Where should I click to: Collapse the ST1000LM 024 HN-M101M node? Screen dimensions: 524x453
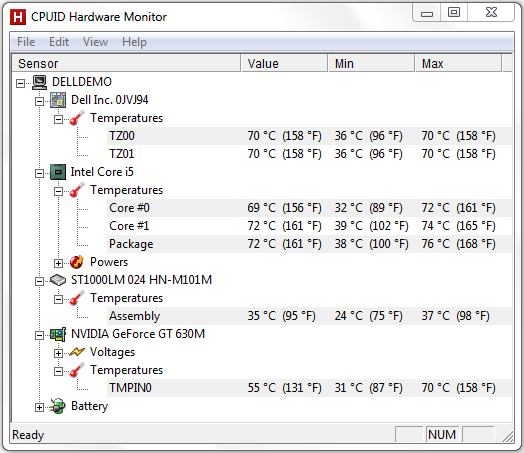(39, 281)
